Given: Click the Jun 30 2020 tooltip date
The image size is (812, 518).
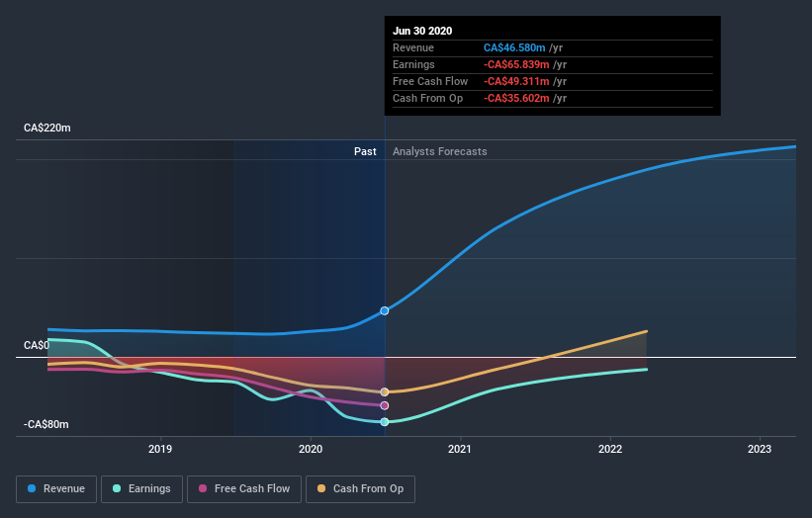Looking at the screenshot, I should (x=422, y=31).
